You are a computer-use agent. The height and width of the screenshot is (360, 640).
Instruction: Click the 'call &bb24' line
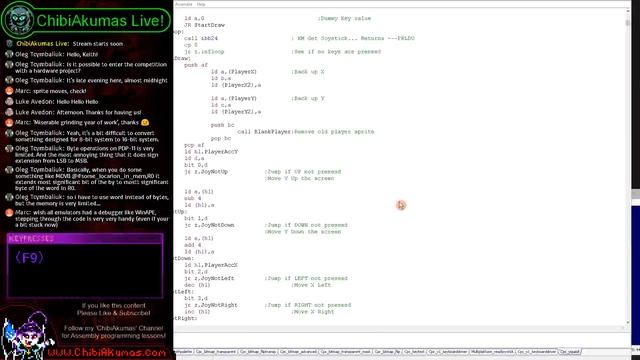[x=201, y=38]
